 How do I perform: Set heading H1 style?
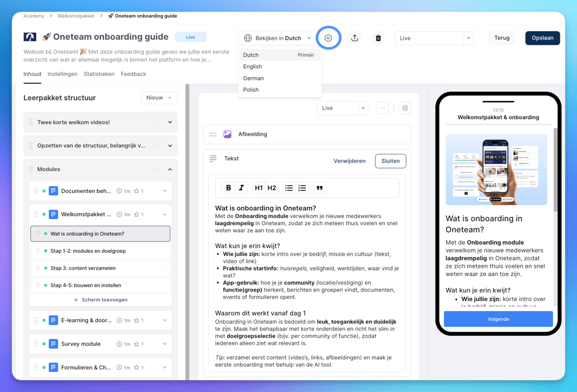[x=259, y=188]
